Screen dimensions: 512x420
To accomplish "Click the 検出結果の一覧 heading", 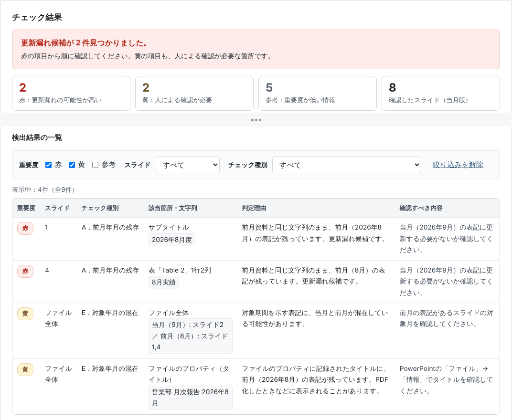I will point(37,137).
